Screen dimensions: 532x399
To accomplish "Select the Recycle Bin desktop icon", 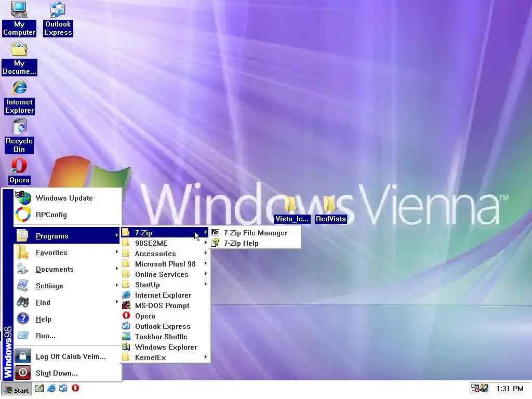I will click(19, 136).
